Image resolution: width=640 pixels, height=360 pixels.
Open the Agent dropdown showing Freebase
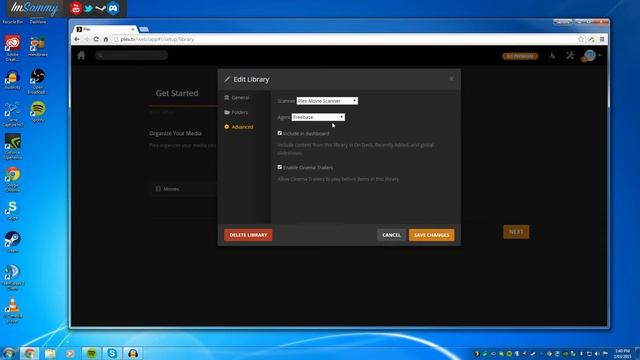318,117
